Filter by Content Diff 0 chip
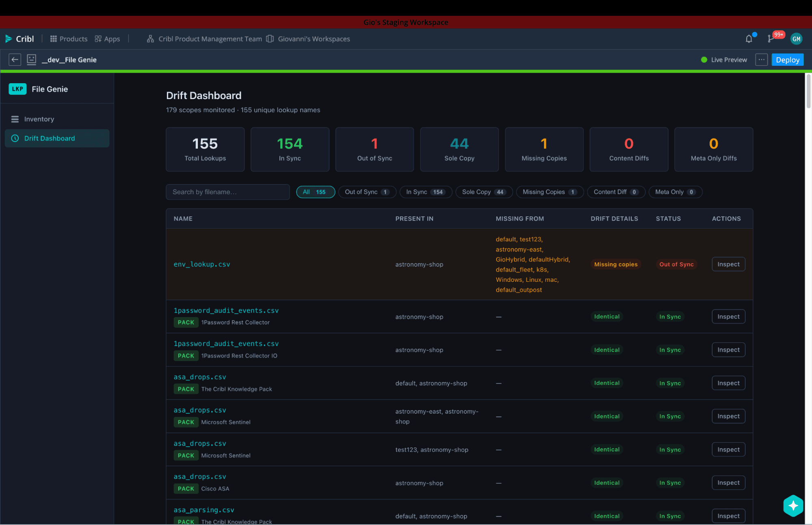The image size is (812, 525). coord(616,192)
